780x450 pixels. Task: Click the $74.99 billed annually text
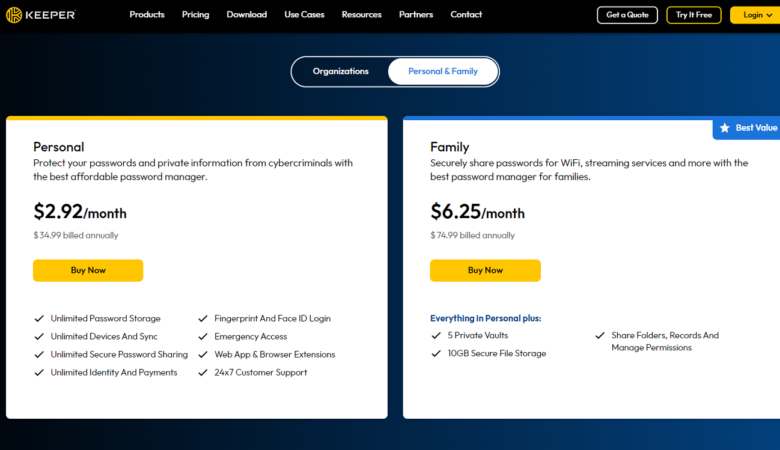[473, 235]
